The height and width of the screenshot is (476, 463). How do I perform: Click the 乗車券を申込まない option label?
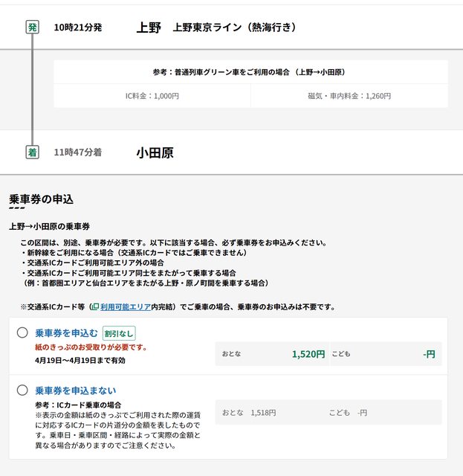point(76,390)
